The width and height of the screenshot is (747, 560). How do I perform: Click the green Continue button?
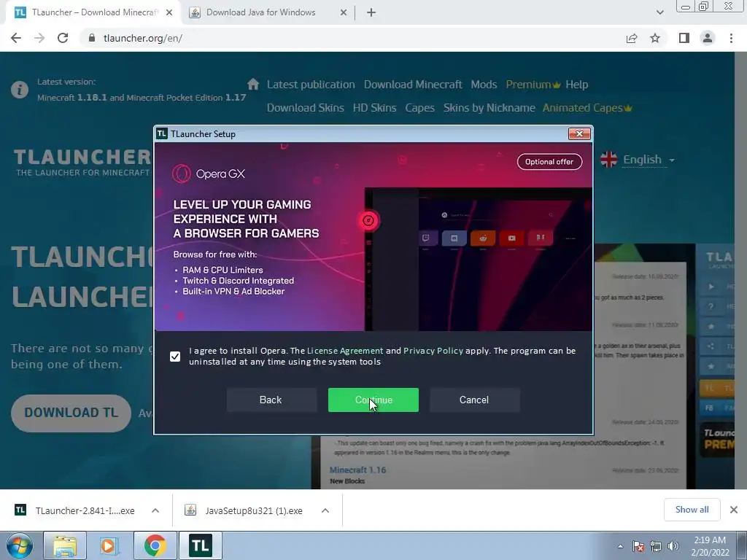(373, 400)
